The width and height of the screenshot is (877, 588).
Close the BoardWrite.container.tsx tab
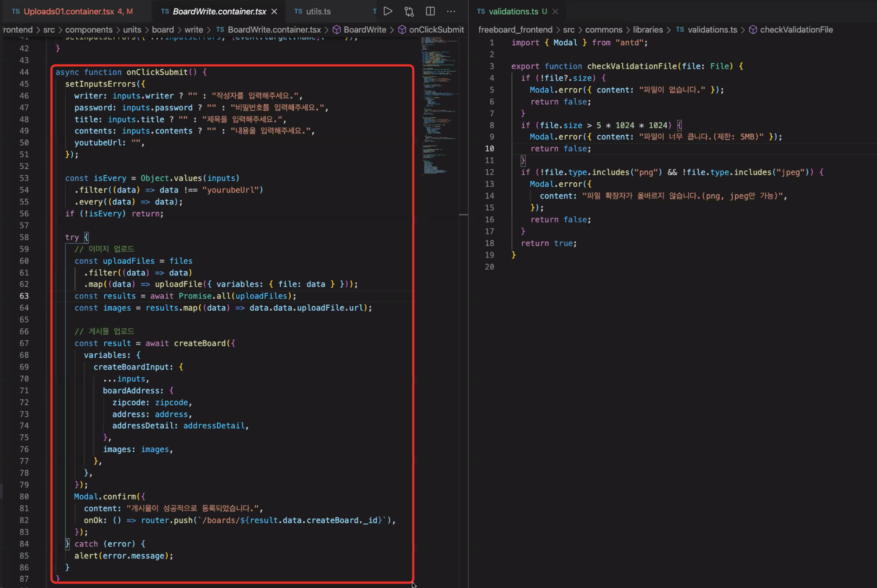coord(274,11)
